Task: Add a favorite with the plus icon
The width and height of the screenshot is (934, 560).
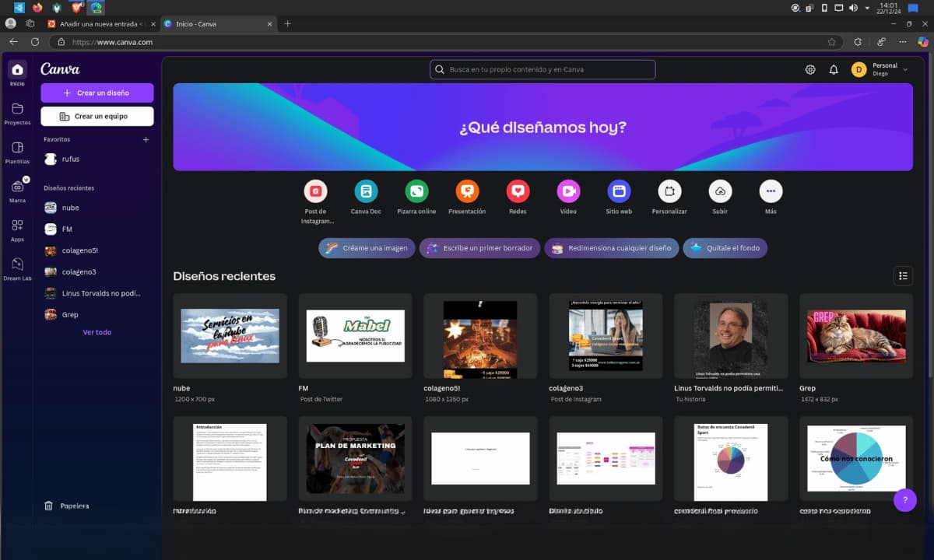Action: (146, 140)
